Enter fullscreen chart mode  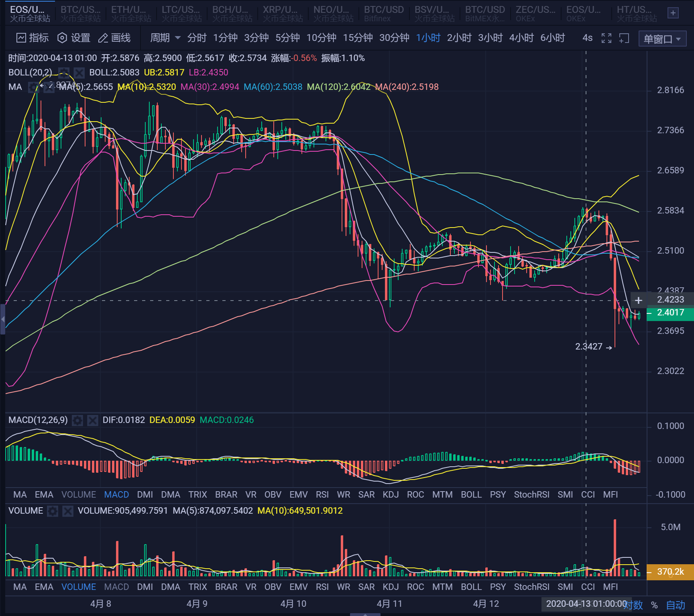606,38
